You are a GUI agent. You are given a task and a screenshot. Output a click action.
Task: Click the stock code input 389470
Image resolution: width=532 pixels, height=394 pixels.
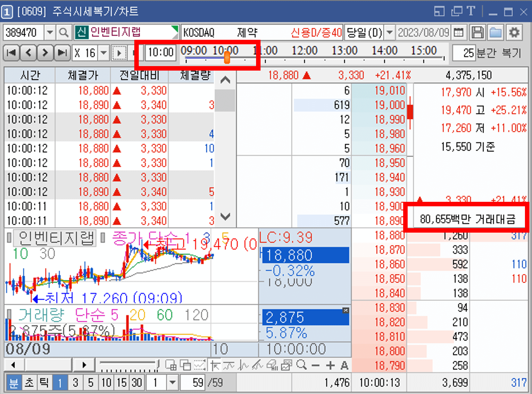tap(24, 32)
